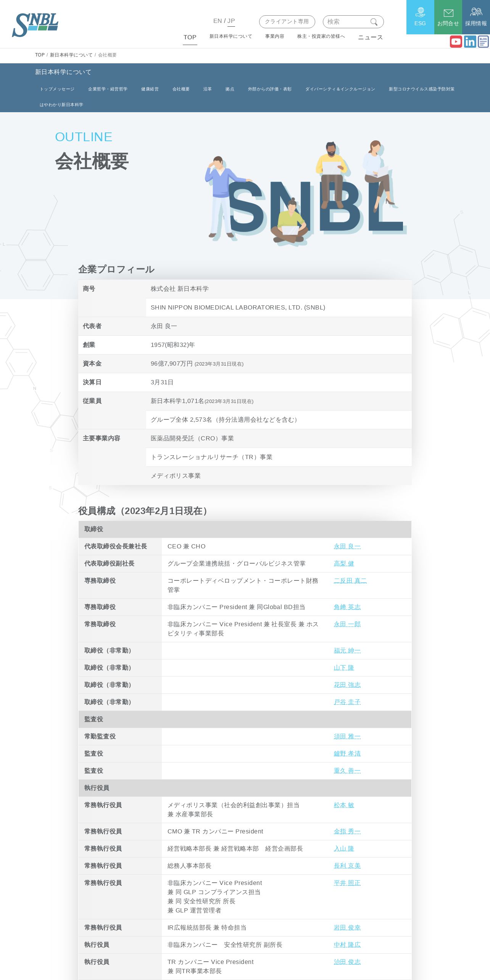Click the SNBL people illustration
This screenshot has width=490, height=980.
(x=305, y=193)
